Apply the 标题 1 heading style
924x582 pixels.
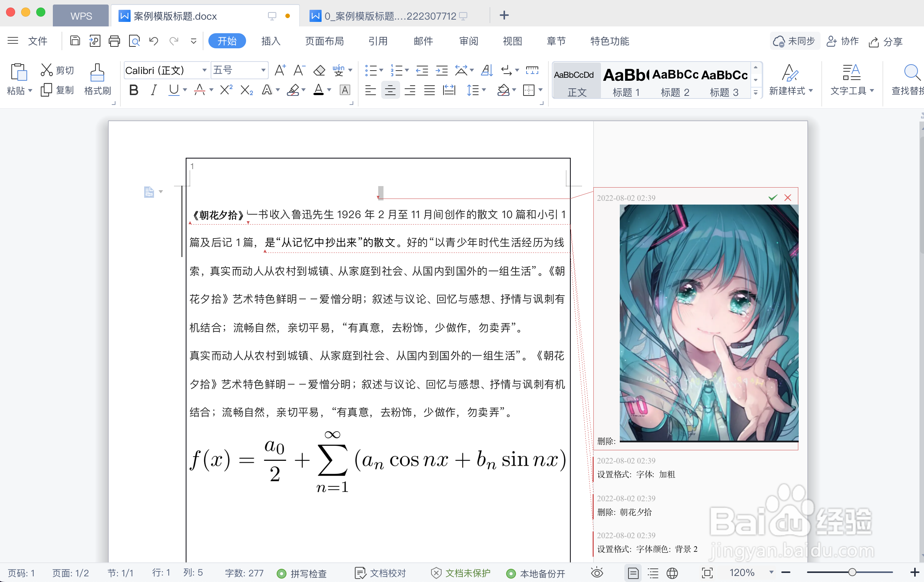[626, 81]
